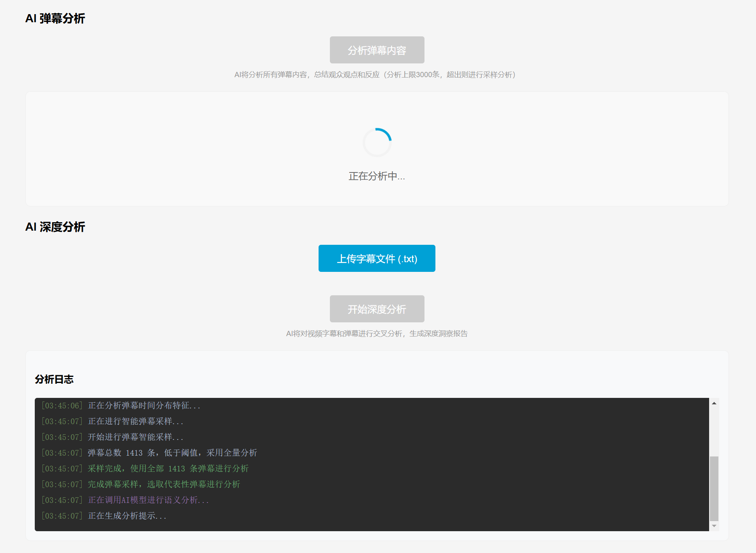756x553 pixels.
Task: Select green log line 采样完成，使用全部 1413 条
Action: tap(168, 469)
